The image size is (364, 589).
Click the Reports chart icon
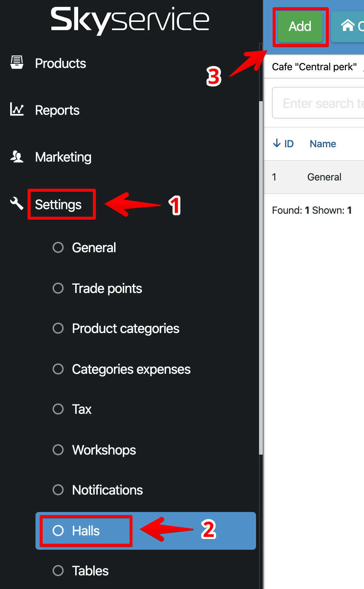17,109
